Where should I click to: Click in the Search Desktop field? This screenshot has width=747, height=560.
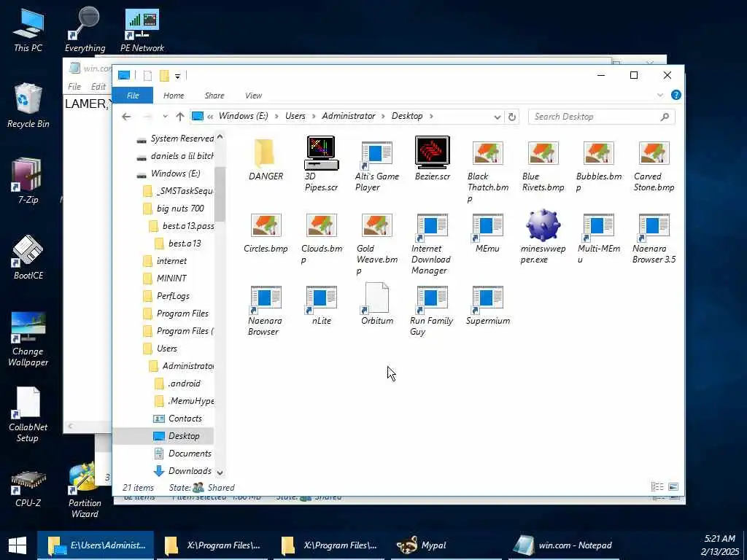(601, 117)
